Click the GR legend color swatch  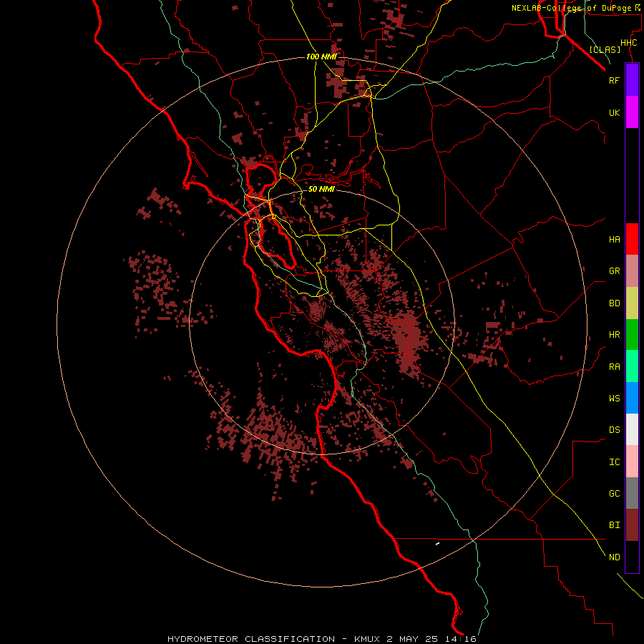tap(632, 271)
